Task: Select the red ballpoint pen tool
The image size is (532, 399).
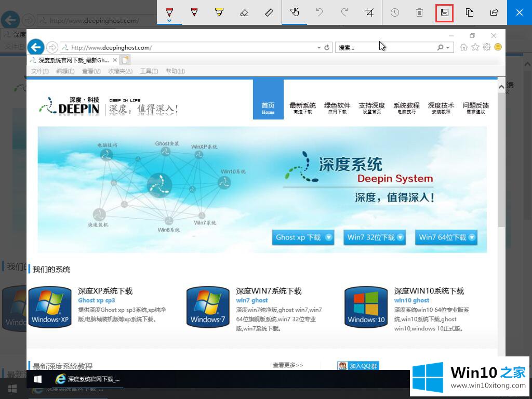Action: [x=169, y=12]
